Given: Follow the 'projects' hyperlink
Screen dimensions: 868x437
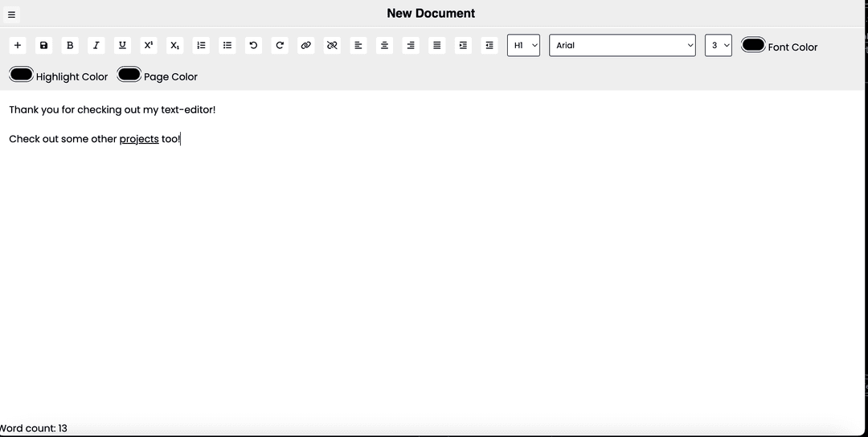Looking at the screenshot, I should pos(139,139).
